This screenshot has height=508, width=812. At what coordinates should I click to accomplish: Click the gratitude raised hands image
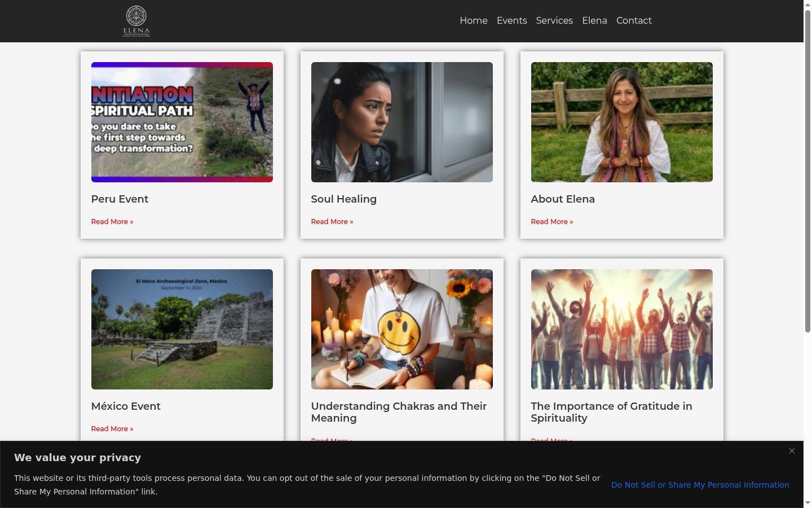click(x=622, y=329)
